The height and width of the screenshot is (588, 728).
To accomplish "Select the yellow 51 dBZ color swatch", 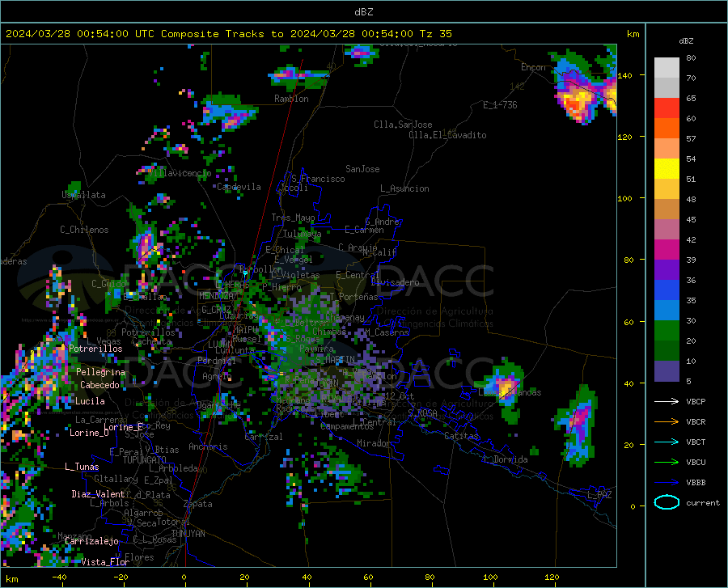I will pos(667,169).
